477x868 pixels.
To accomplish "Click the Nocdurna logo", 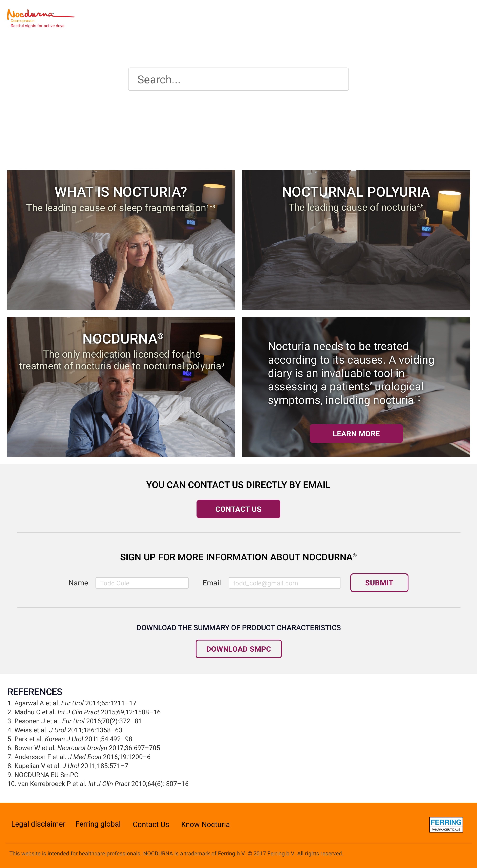I will click(x=40, y=18).
